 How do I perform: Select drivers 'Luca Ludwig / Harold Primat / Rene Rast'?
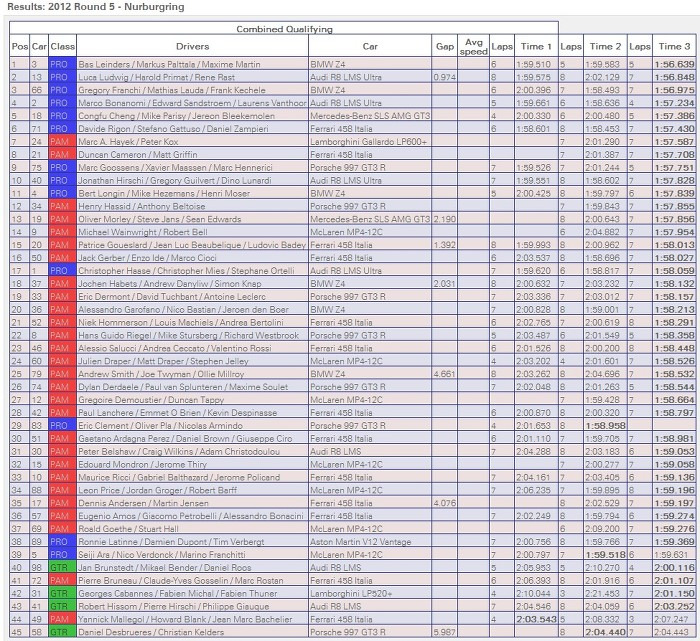156,77
